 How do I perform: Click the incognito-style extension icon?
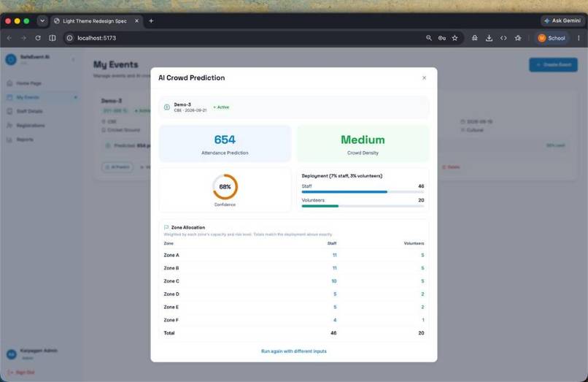(x=475, y=38)
